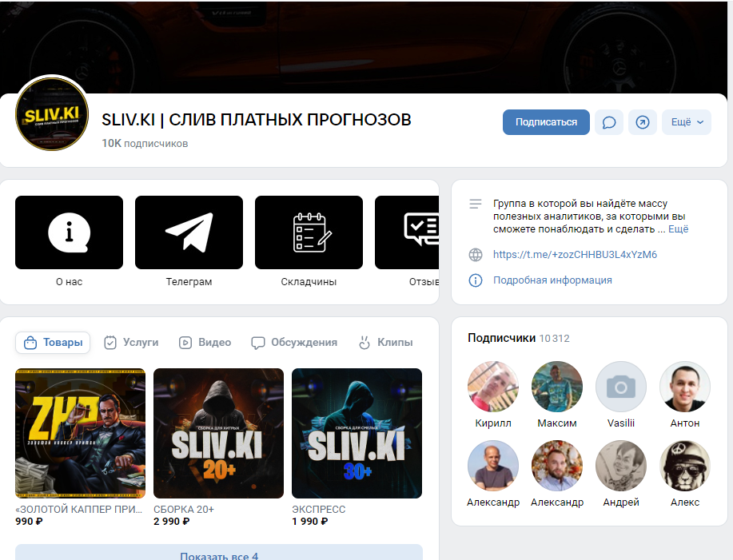Click the 10K подписчиков count
Image resolution: width=733 pixels, height=560 pixels.
tap(145, 143)
